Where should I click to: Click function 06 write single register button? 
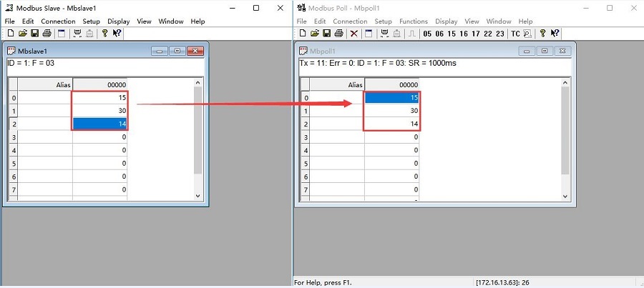tap(439, 34)
